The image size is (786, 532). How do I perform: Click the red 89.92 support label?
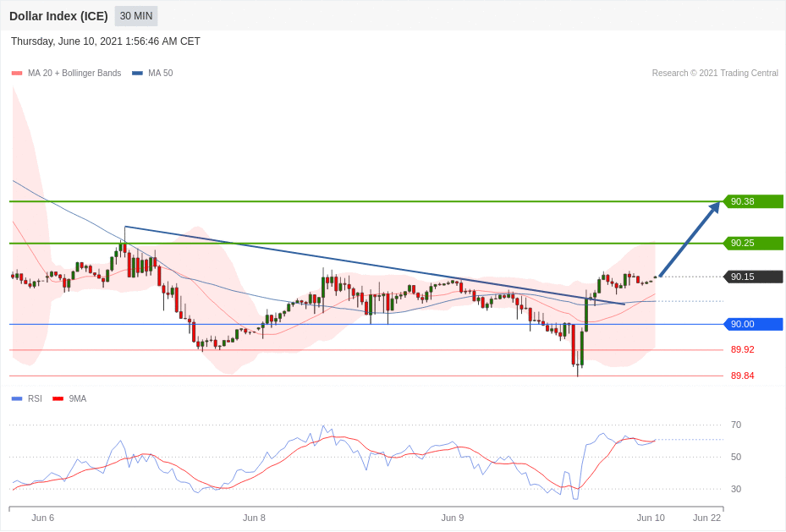pyautogui.click(x=742, y=349)
